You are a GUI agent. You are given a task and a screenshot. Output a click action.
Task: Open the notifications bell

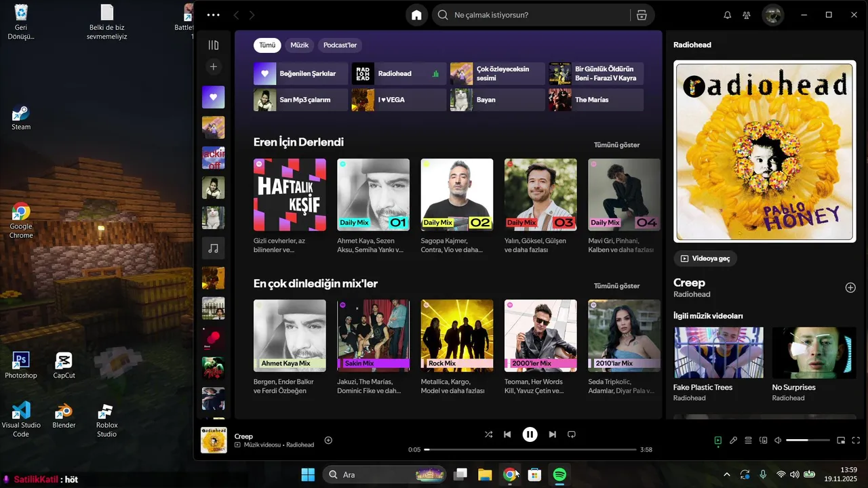pos(728,15)
